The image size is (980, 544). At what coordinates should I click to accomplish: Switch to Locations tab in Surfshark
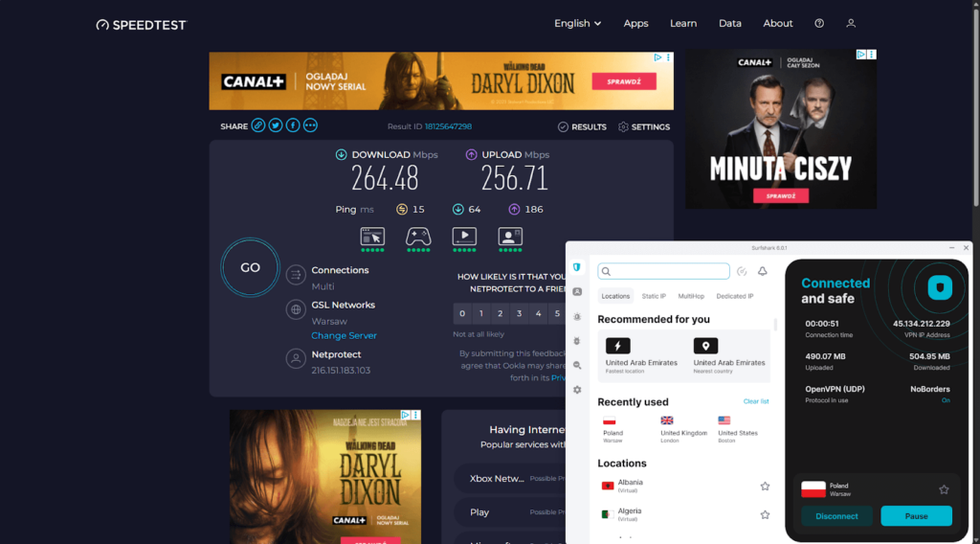point(615,296)
